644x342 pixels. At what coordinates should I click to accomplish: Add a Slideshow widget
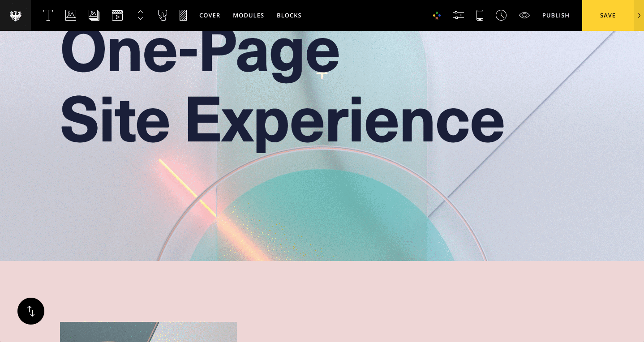click(94, 15)
